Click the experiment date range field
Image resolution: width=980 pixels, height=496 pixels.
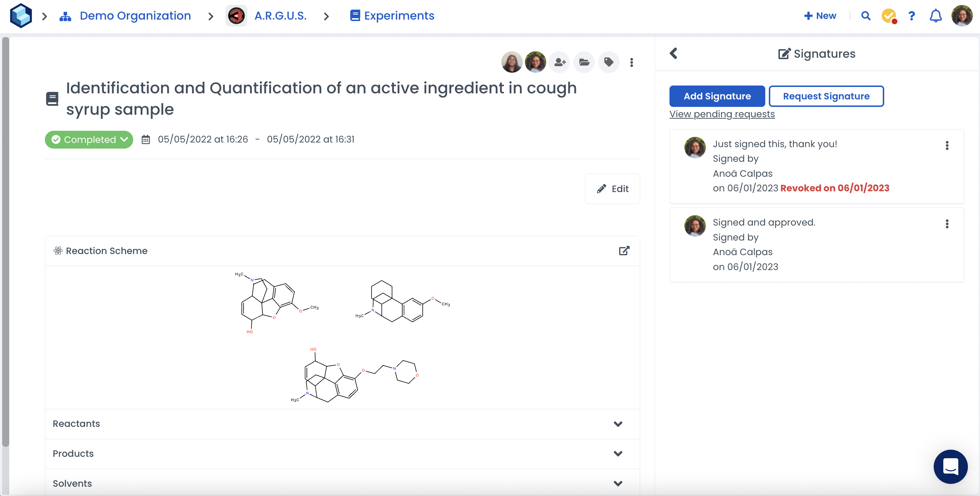tap(255, 139)
